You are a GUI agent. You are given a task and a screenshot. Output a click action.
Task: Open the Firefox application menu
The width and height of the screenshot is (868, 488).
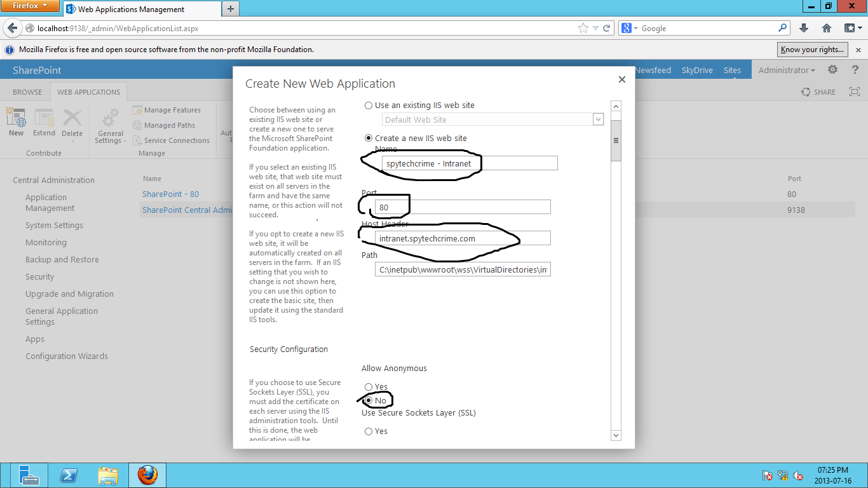point(30,6)
